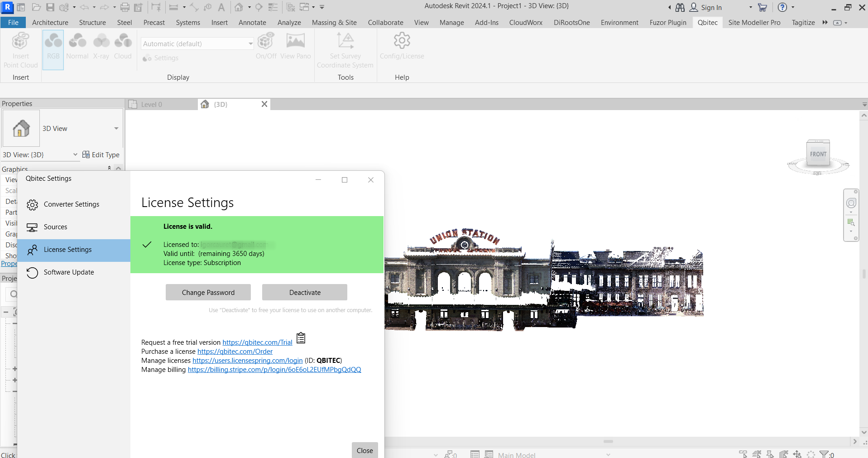Click the Change Password button
The image size is (868, 458).
208,292
